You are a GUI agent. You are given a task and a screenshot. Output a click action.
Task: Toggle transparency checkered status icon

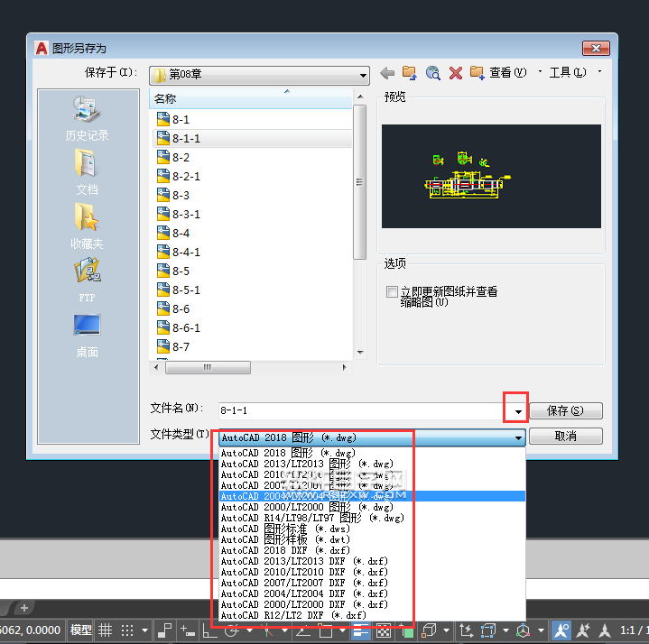point(384,630)
